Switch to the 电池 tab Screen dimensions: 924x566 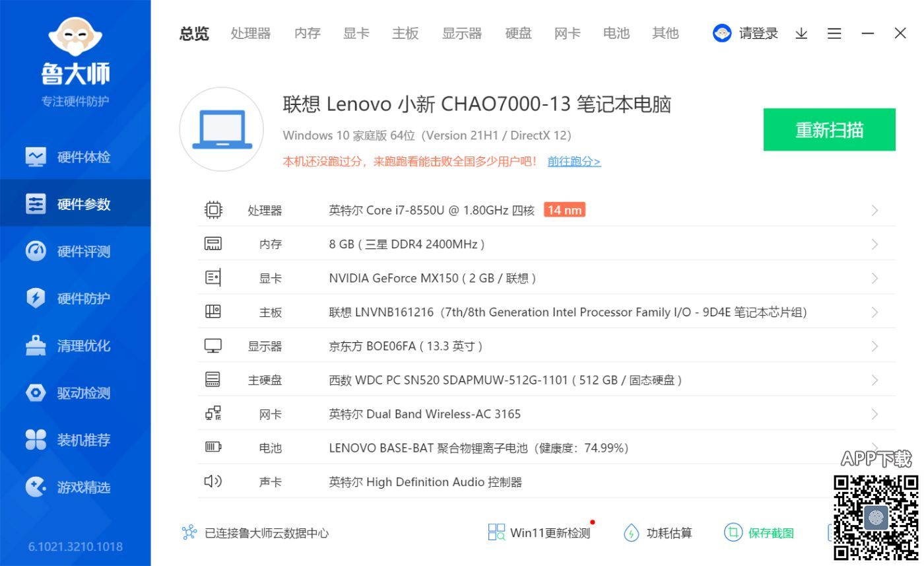click(616, 33)
